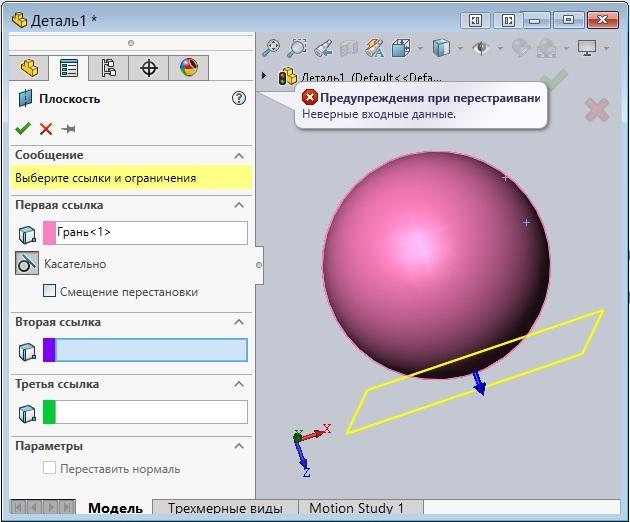630x522 pixels.
Task: Click the pink first reference color swatch
Action: tap(49, 233)
